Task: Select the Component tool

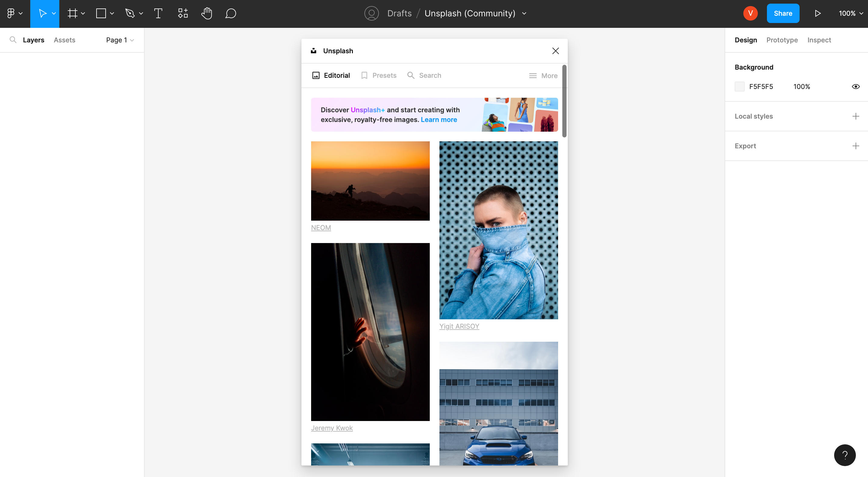Action: tap(182, 13)
